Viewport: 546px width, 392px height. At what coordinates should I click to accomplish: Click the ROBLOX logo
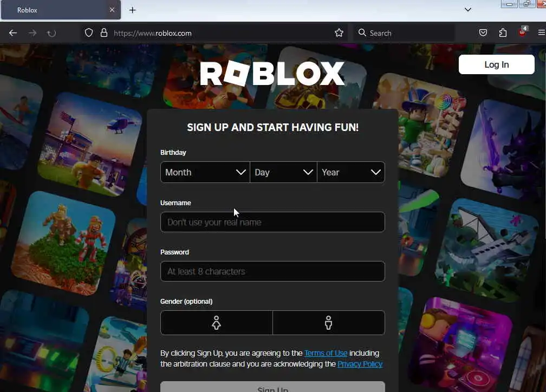(272, 74)
